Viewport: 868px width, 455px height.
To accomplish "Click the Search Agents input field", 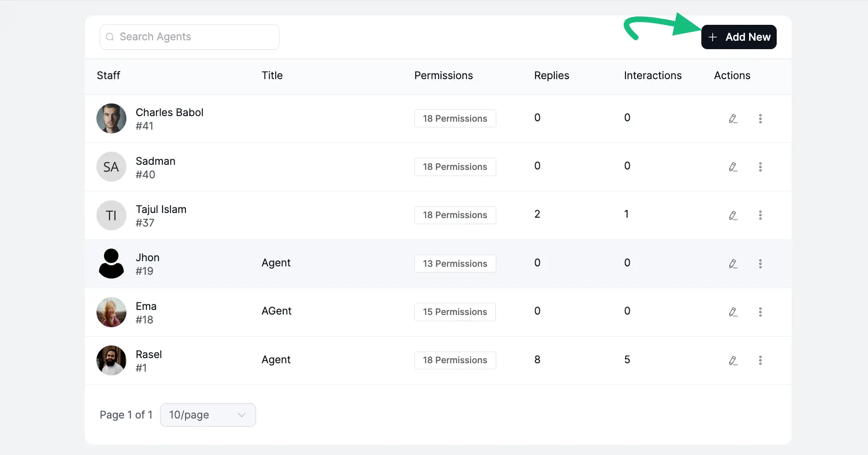I will 189,37.
